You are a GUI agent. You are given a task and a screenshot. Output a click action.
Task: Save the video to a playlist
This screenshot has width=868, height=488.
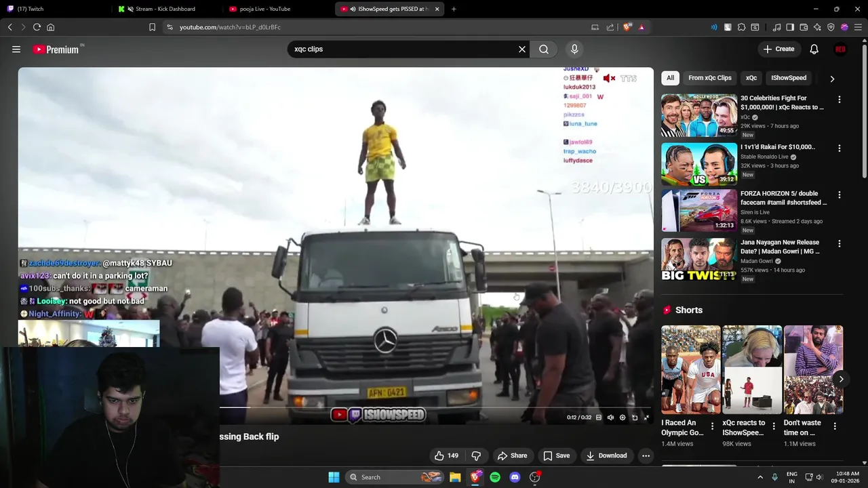[x=557, y=455]
